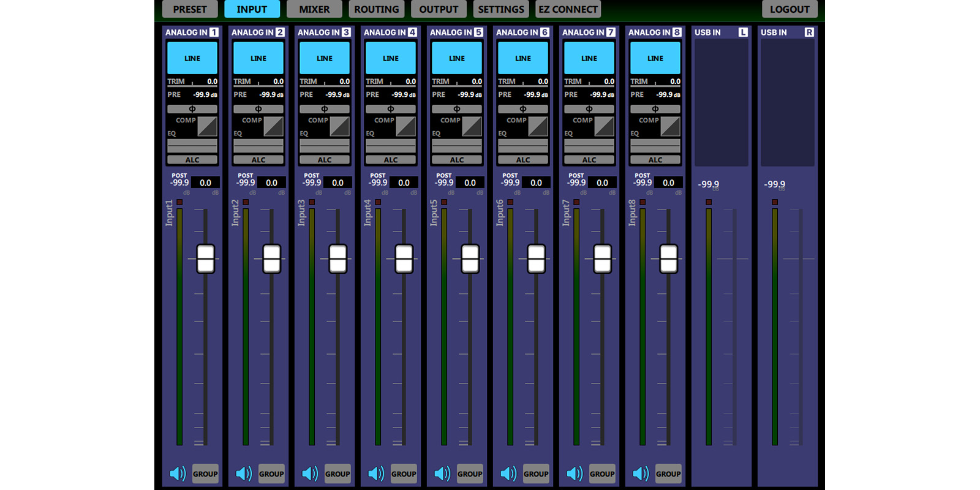Screen dimensions: 980x490
Task: Open the PRESET tab
Action: click(190, 9)
